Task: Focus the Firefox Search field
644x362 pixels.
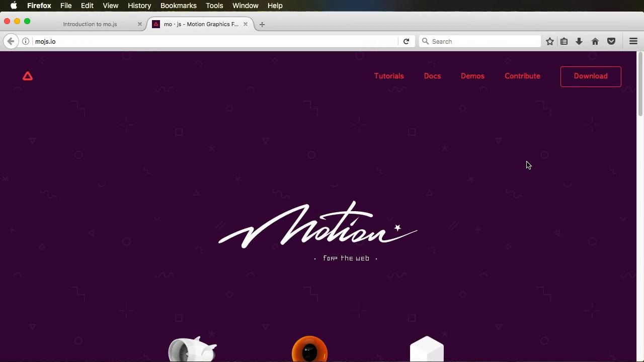Action: tap(480, 41)
